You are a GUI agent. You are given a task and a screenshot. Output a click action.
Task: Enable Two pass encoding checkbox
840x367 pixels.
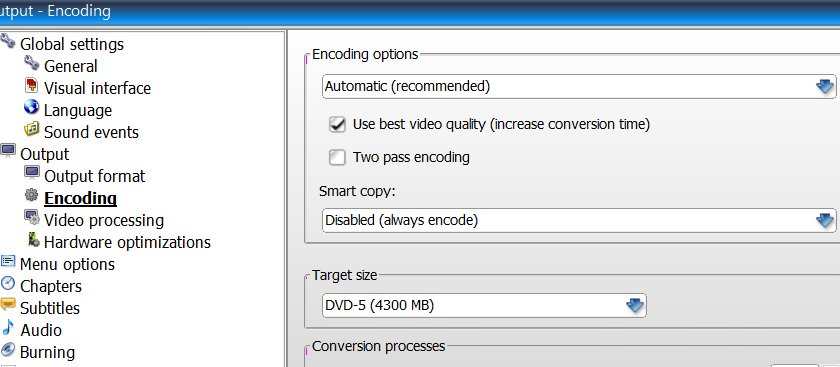[x=337, y=158]
